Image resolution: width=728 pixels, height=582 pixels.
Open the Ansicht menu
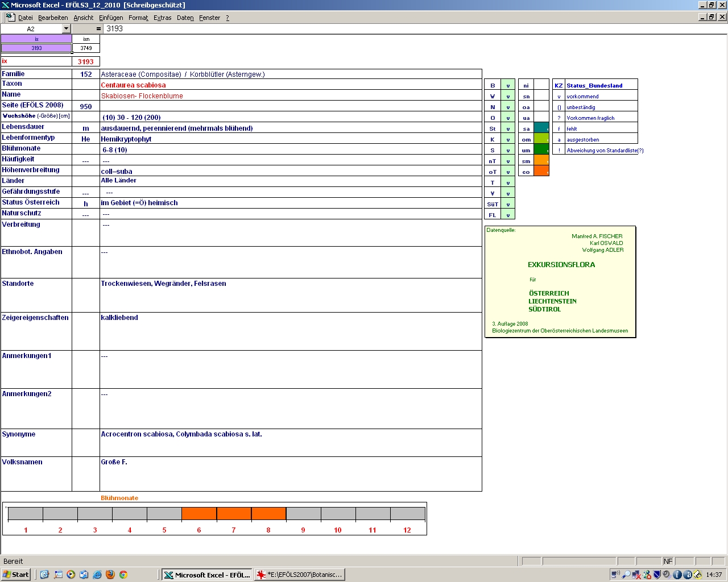tap(84, 18)
